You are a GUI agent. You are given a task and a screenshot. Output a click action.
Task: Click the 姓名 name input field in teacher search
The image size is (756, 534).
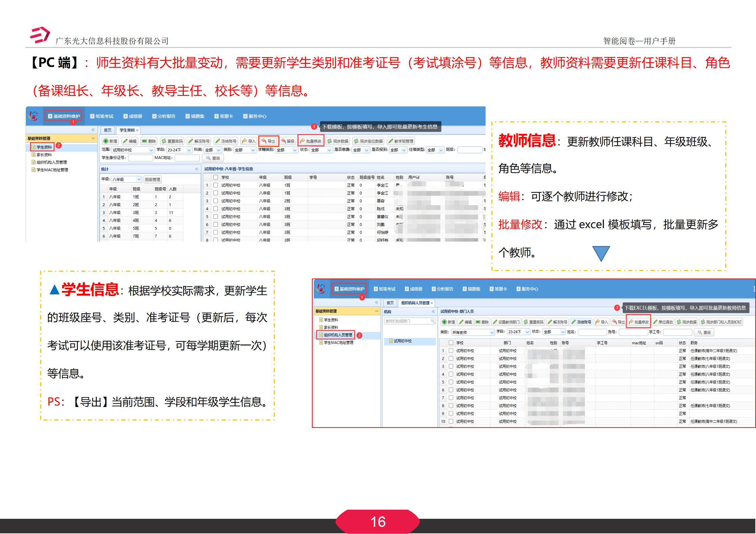point(592,332)
